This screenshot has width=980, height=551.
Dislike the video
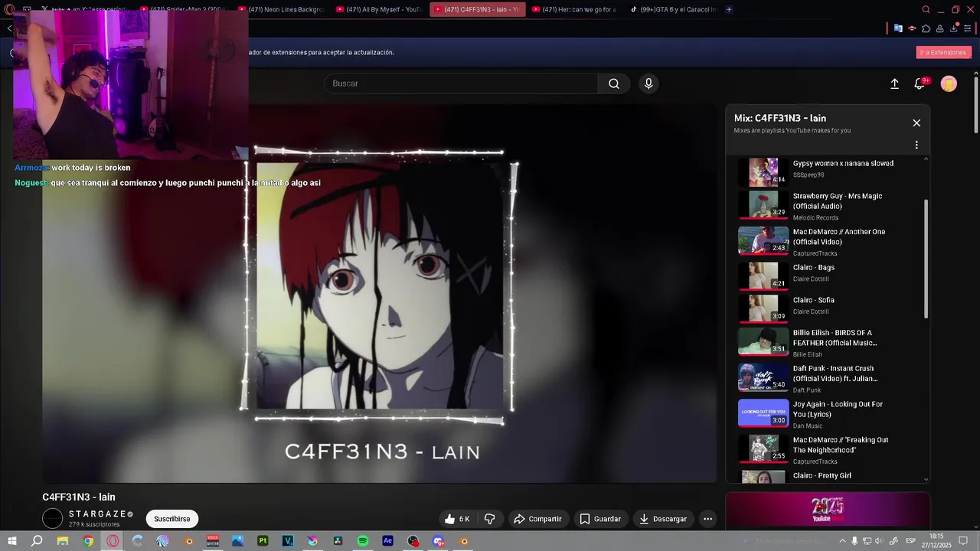point(490,519)
